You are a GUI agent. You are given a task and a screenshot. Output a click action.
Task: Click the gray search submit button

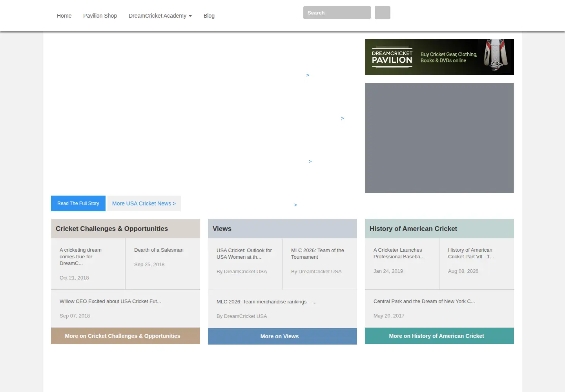coord(383,13)
